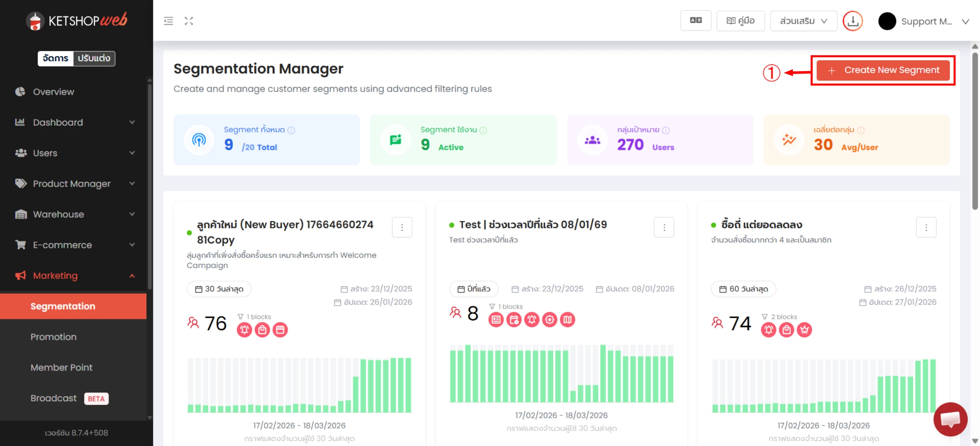Open the chat support bubble

950,419
